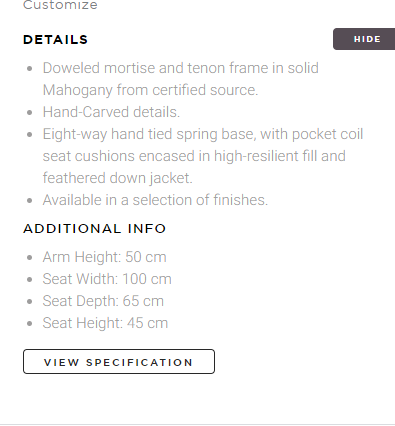Screen dimensions: 395x426
Task: Click the 'feathered down jacket' text
Action: (x=118, y=178)
